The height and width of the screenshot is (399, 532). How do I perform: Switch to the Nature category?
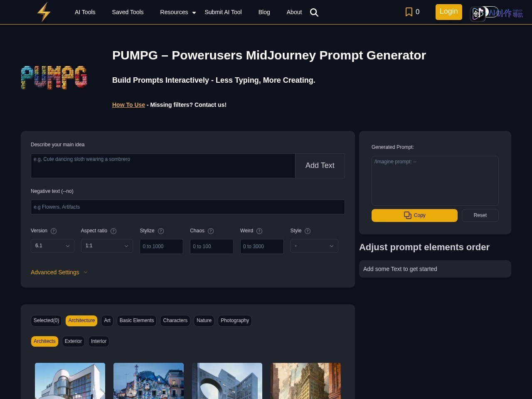click(x=204, y=320)
